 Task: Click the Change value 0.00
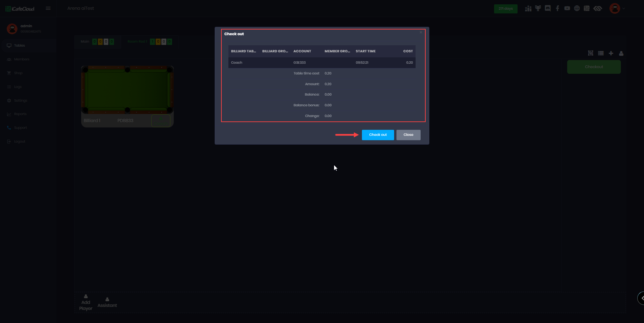pyautogui.click(x=328, y=116)
